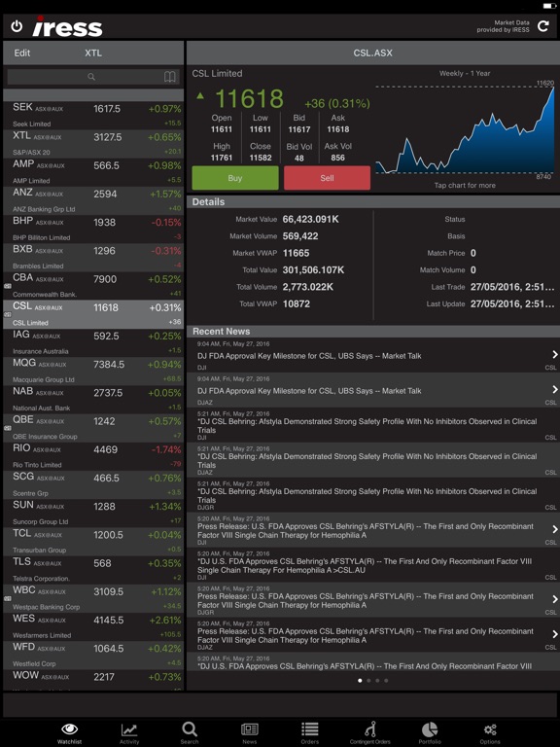Open the Options gears tab
Viewport: 560px width, 747px height.
[490, 732]
